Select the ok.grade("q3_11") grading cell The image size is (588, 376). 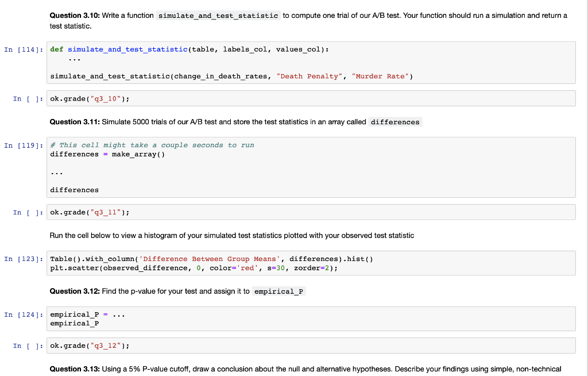[x=230, y=212]
